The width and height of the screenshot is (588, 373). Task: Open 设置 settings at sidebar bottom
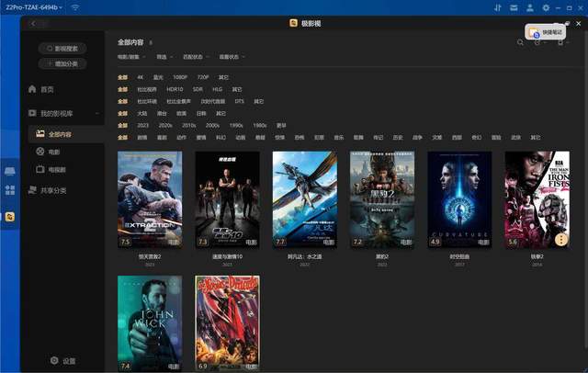point(63,361)
